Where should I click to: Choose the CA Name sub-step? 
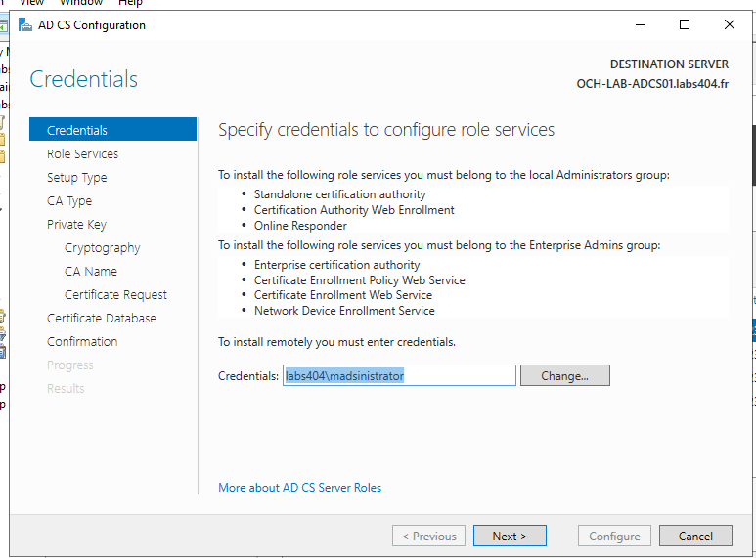pyautogui.click(x=91, y=272)
